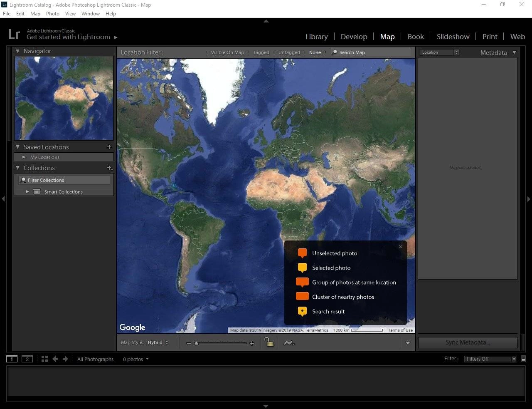Click the map zoom slider handle
532x409 pixels.
coord(196,343)
